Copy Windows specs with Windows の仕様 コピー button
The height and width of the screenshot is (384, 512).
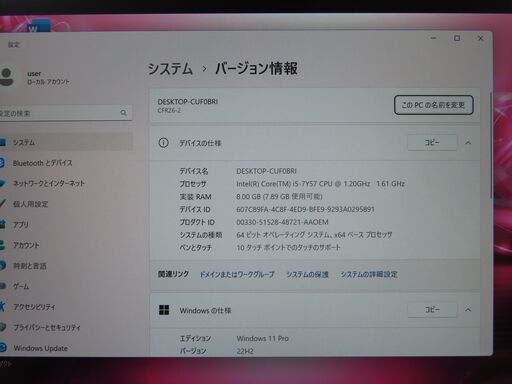pyautogui.click(x=432, y=310)
